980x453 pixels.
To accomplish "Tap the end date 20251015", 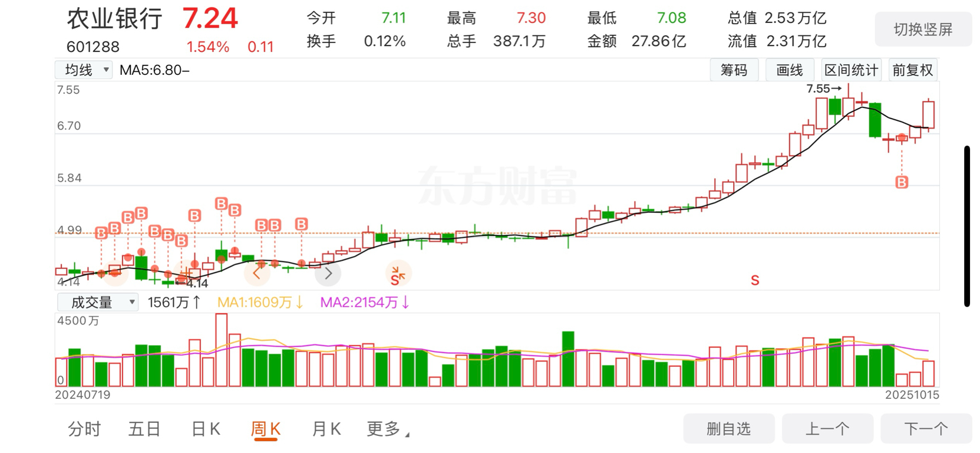I will (x=912, y=395).
